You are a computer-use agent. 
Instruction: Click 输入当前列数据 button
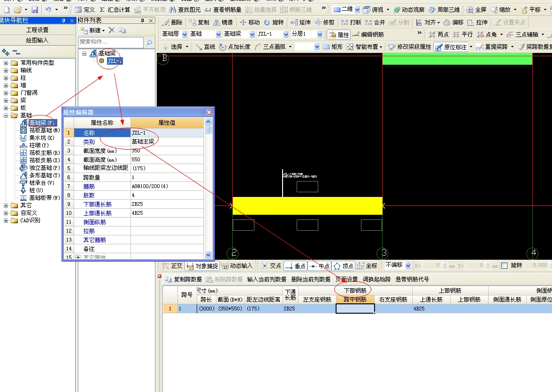pos(267,279)
